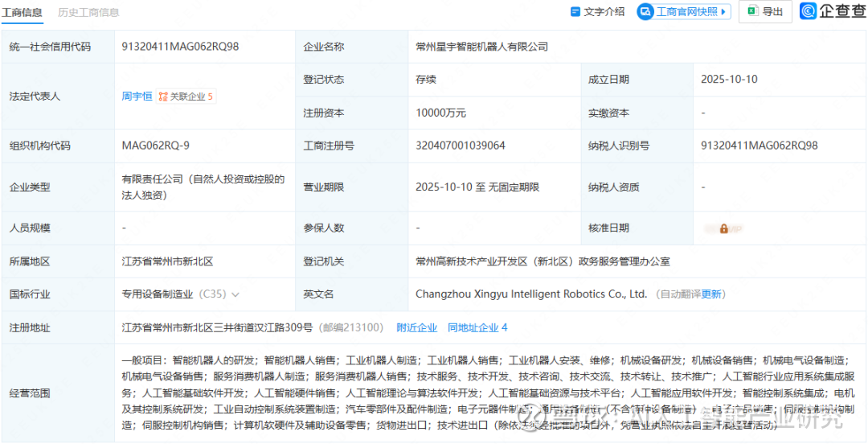Click the 参保人数 label cell
This screenshot has width=868, height=444.
click(351, 228)
